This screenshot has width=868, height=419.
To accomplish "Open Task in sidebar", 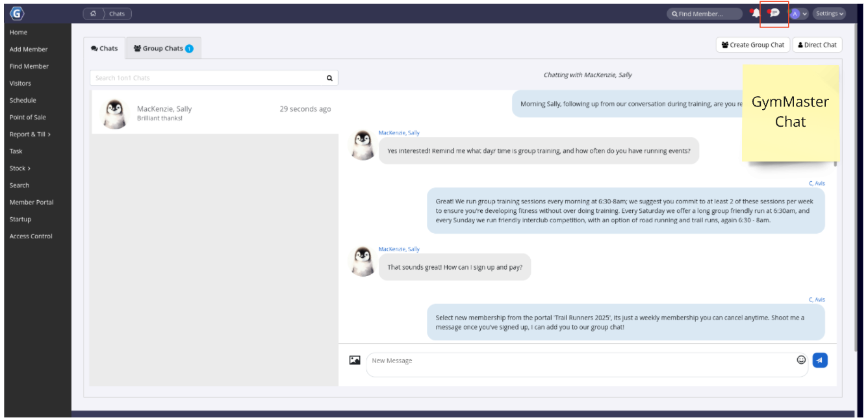I will (16, 151).
